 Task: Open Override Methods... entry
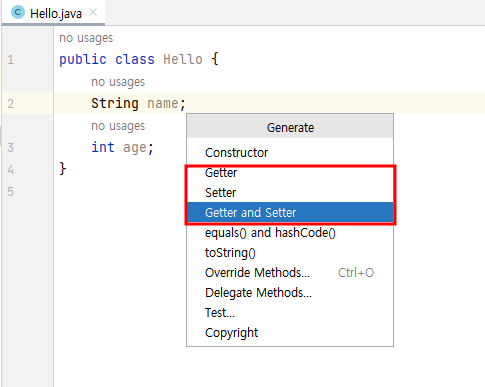[290, 273]
